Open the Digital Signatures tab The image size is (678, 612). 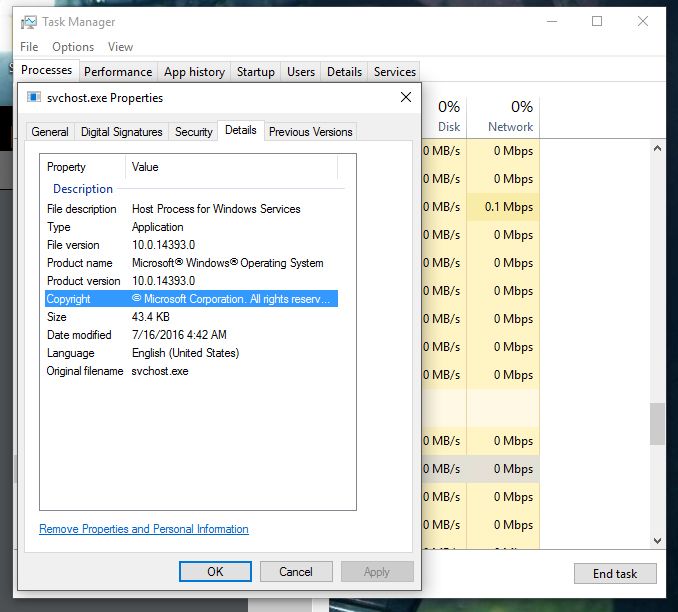122,132
